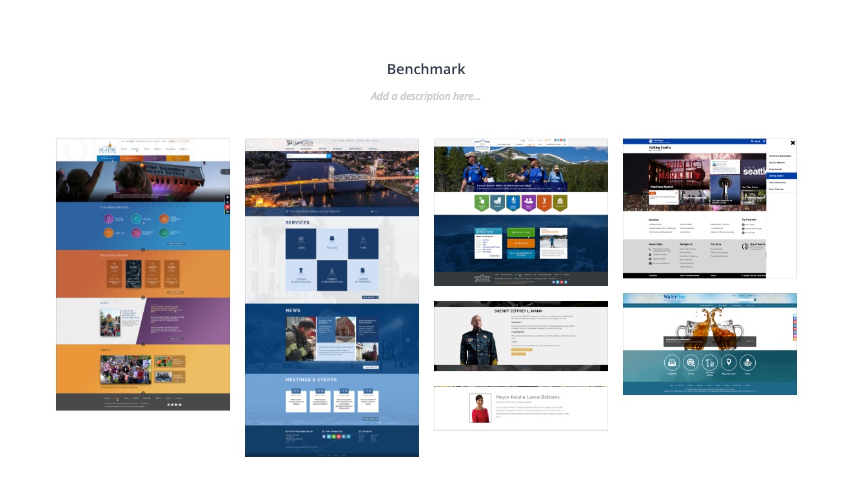Screen dimensions: 866x504
Task: Open the Olathe website thumbnail
Action: [x=143, y=275]
